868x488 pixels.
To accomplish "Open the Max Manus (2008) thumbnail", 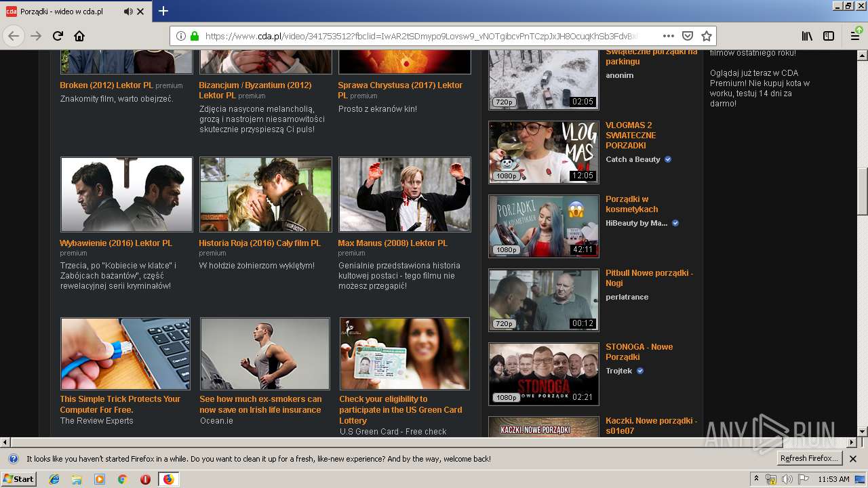I will point(405,195).
